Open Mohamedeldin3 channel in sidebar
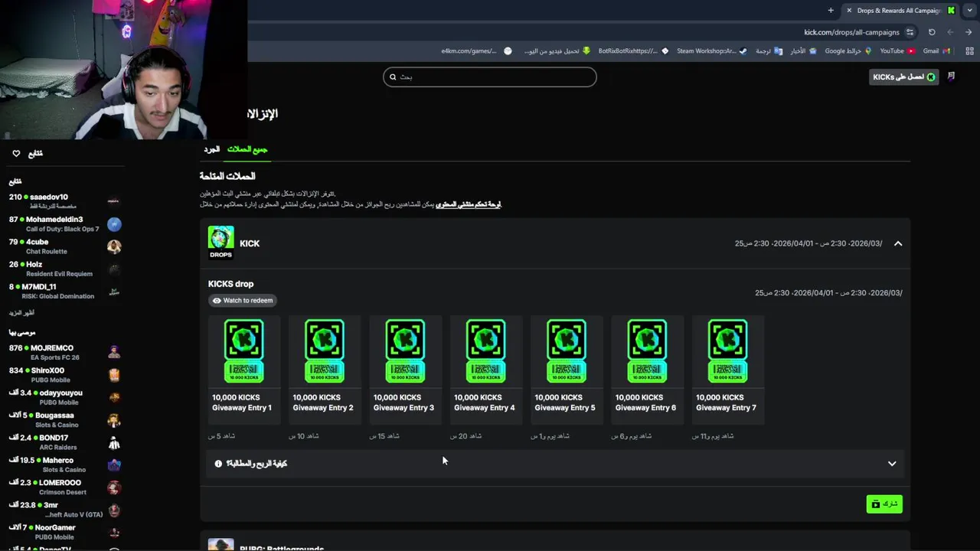The image size is (980, 551). (65, 223)
